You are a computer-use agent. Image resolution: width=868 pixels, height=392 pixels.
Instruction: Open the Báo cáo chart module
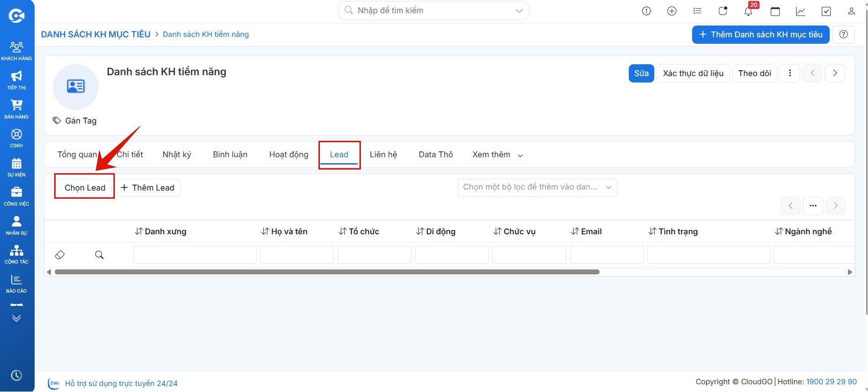tap(16, 284)
